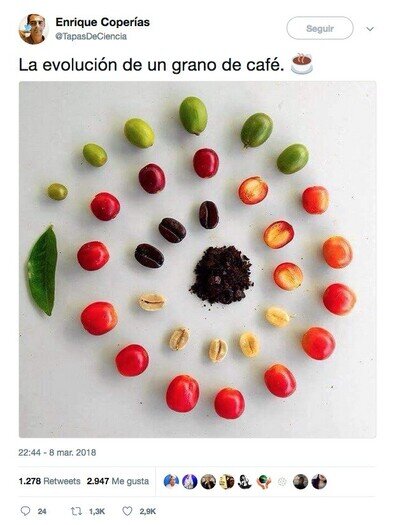View the 1.278 Retweets list
Viewport: 400px width, 525px height.
50,481
